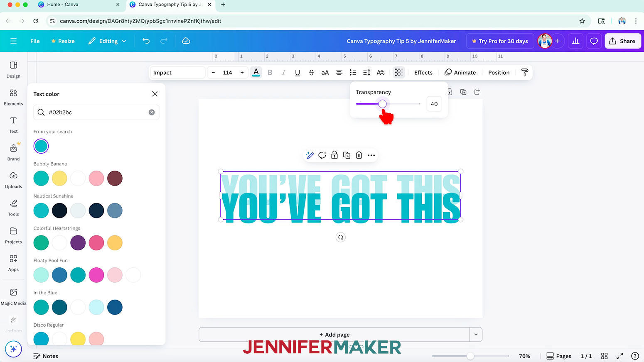Change text alignment icon
This screenshot has height=362, width=644.
coord(339,72)
